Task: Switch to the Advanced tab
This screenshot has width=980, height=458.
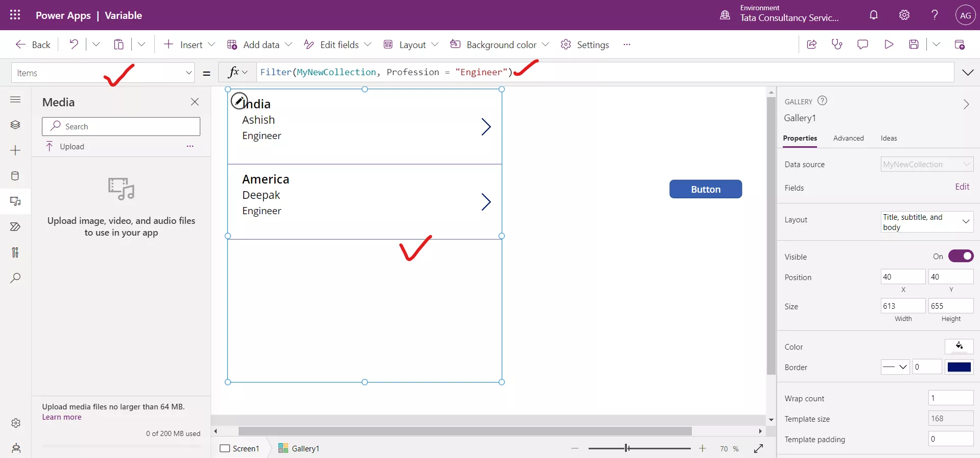Action: tap(848, 138)
